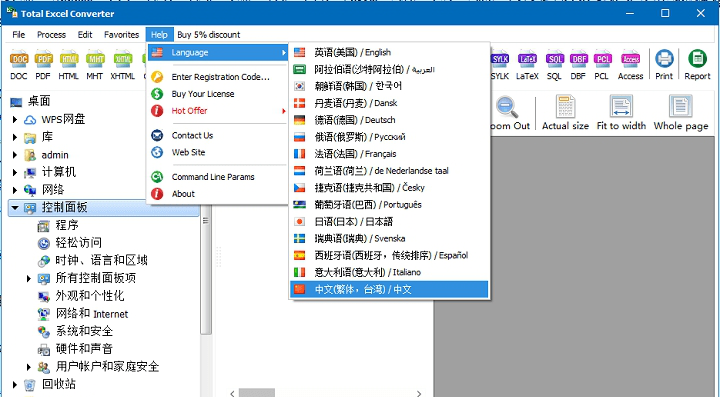Select the LaTeX format icon

527,65
